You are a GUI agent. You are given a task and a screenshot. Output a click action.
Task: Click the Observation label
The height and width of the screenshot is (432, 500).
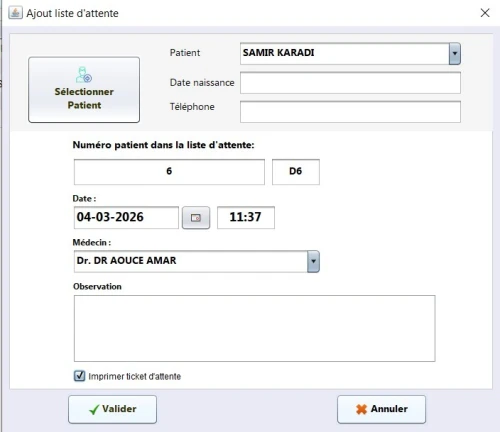click(x=97, y=286)
